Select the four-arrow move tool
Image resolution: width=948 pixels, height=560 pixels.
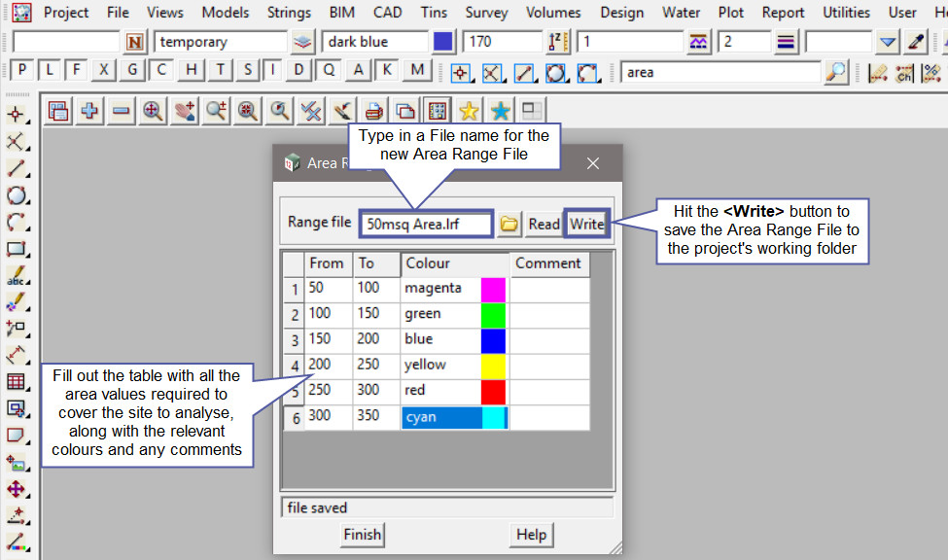tap(17, 489)
